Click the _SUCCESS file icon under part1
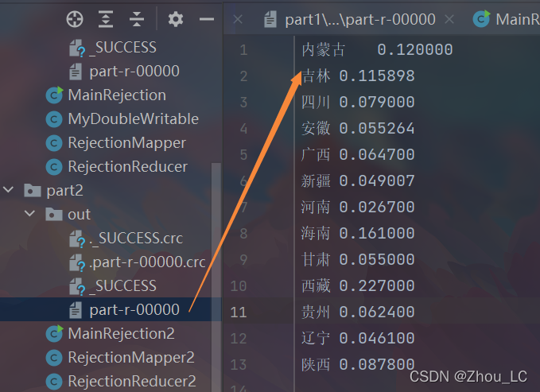540x392 pixels. pos(77,48)
